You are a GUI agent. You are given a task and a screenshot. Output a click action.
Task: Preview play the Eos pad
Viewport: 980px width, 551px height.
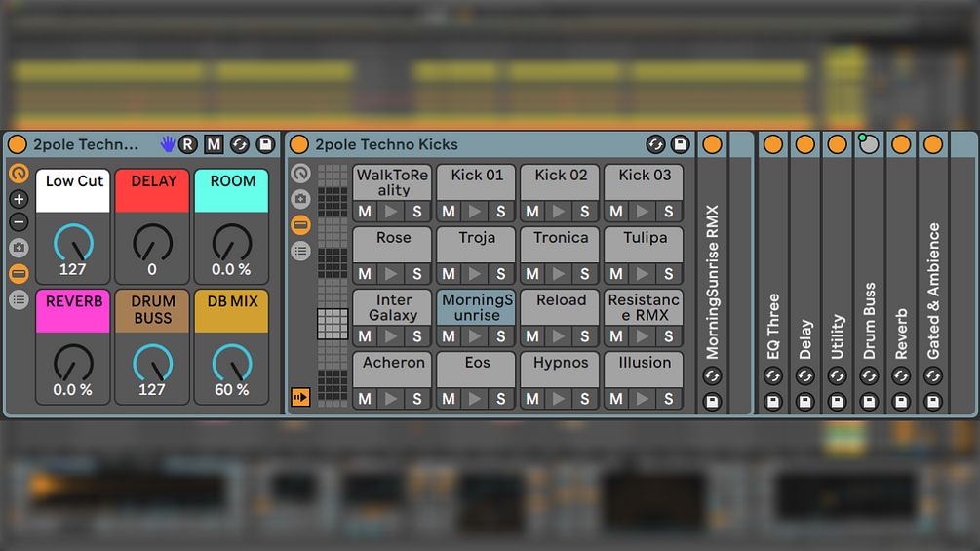point(475,399)
